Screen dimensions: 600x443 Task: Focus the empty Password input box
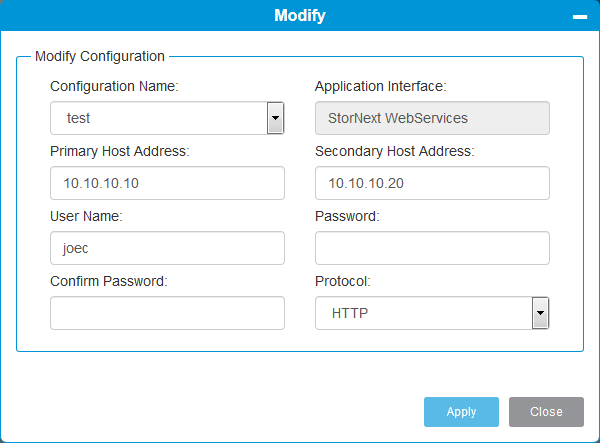(432, 248)
